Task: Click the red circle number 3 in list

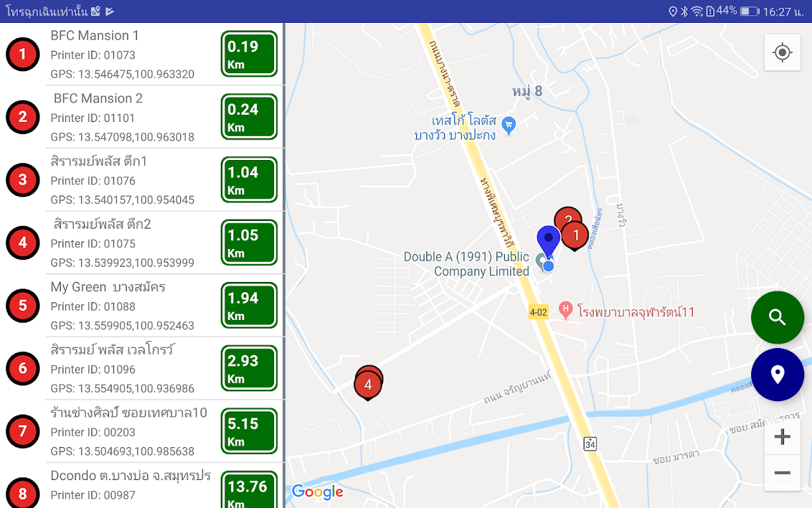Action: coord(23,180)
